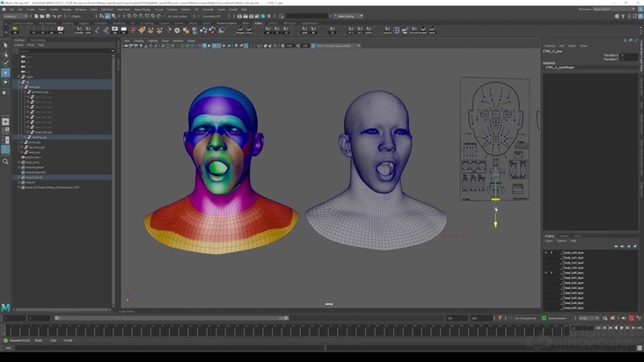The image size is (644, 362).
Task: Select FacialControls in the Outliner
Action: [x=33, y=177]
